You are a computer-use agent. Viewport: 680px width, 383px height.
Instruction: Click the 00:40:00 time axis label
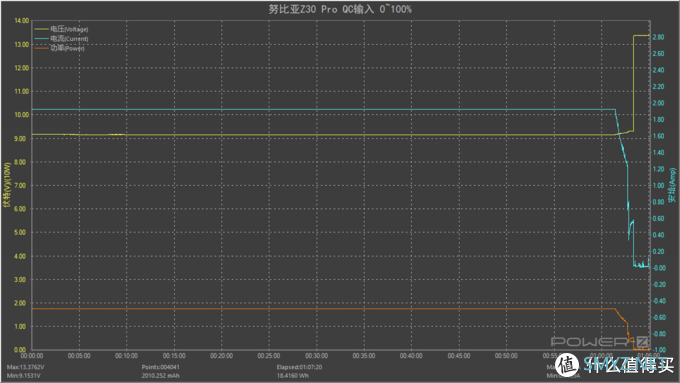pyautogui.click(x=411, y=356)
